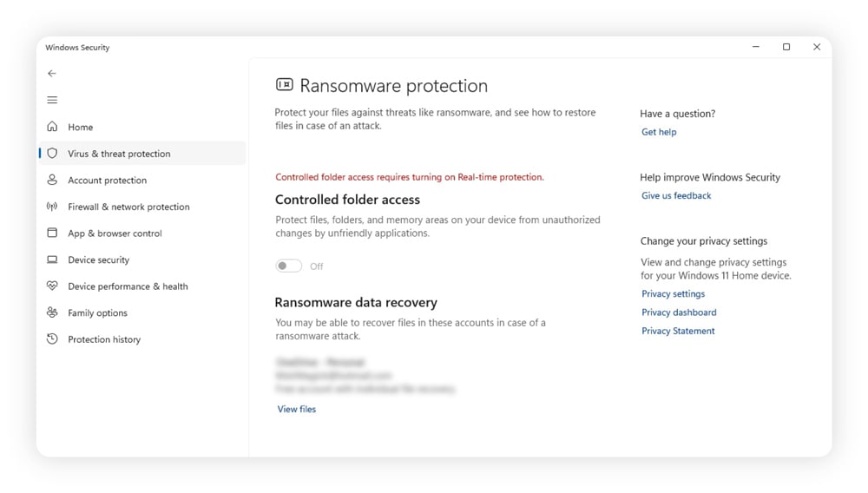Click Give us feedback link
This screenshot has width=868, height=493.
(676, 196)
